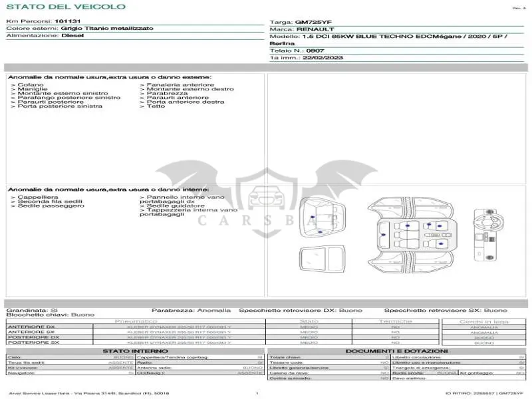This screenshot has height=399, width=532.
Task: Click the Pannello interno vano portabagagli dx entry
Action: tap(182, 199)
